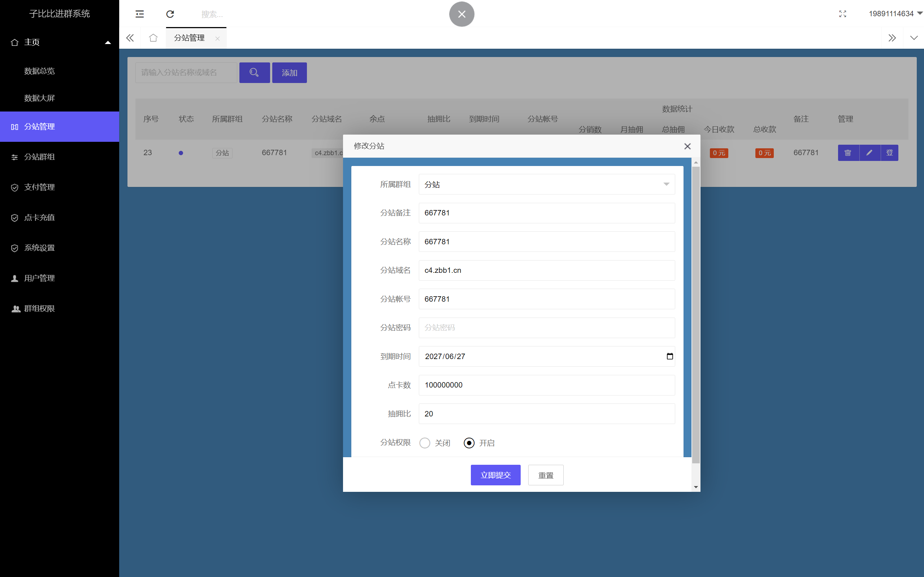Select the 关闭 radio for 分站权限
This screenshot has height=577, width=924.
click(x=425, y=443)
